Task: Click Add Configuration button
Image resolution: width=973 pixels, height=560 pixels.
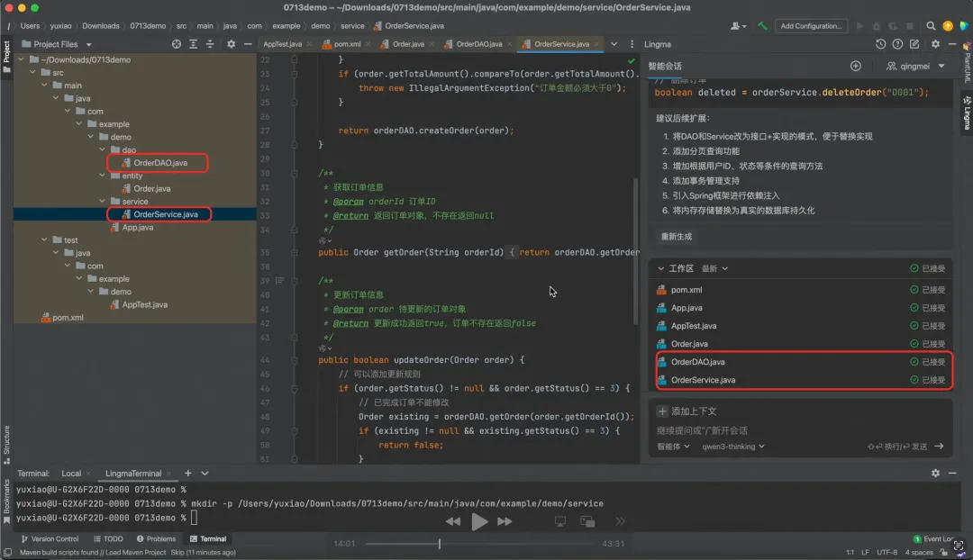Action: point(812,26)
